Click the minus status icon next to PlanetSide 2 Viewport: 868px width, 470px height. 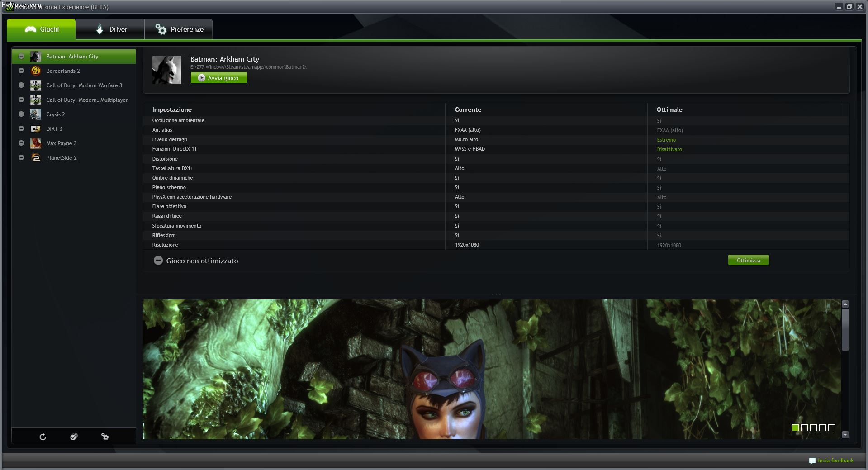tap(21, 158)
